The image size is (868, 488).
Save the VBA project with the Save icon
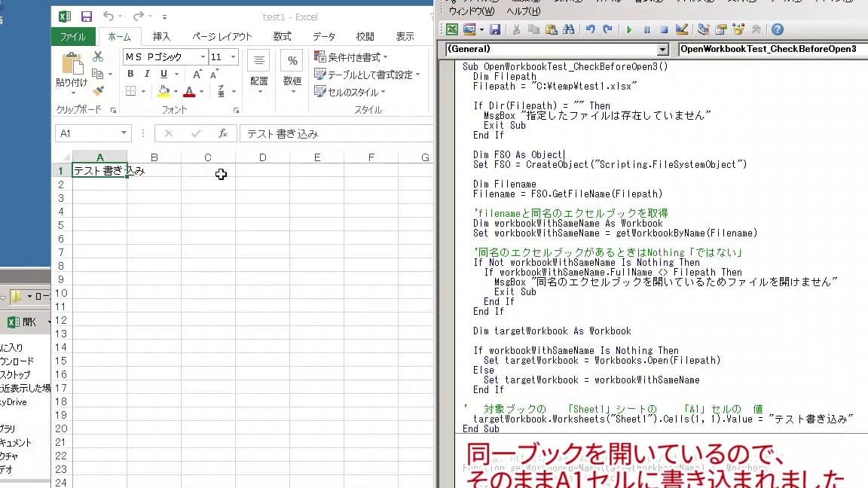click(494, 30)
